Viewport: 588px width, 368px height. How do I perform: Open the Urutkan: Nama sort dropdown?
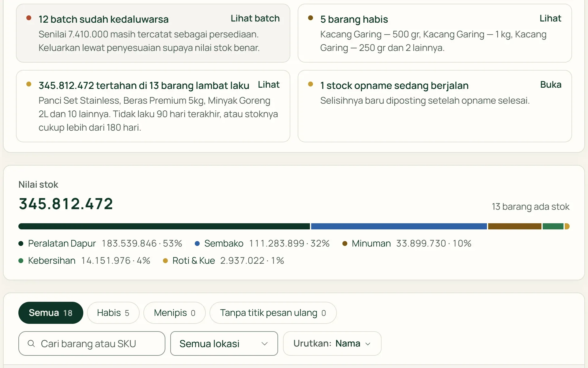[x=332, y=343]
